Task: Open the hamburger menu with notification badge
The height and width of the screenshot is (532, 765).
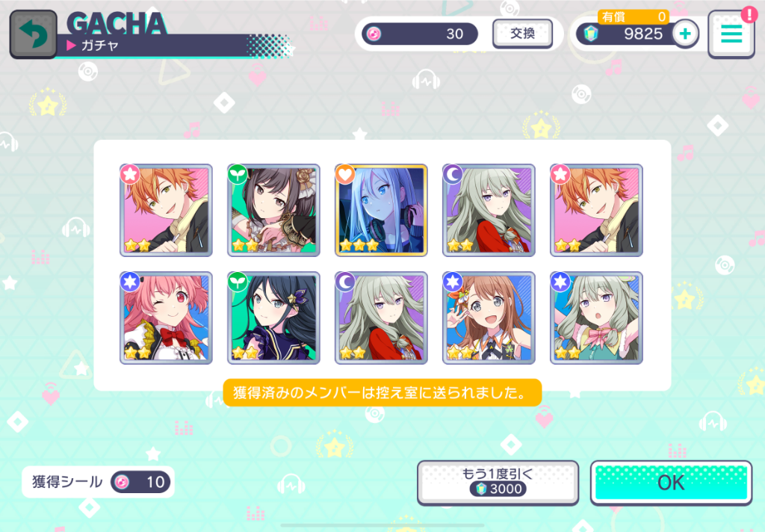Action: pos(731,34)
